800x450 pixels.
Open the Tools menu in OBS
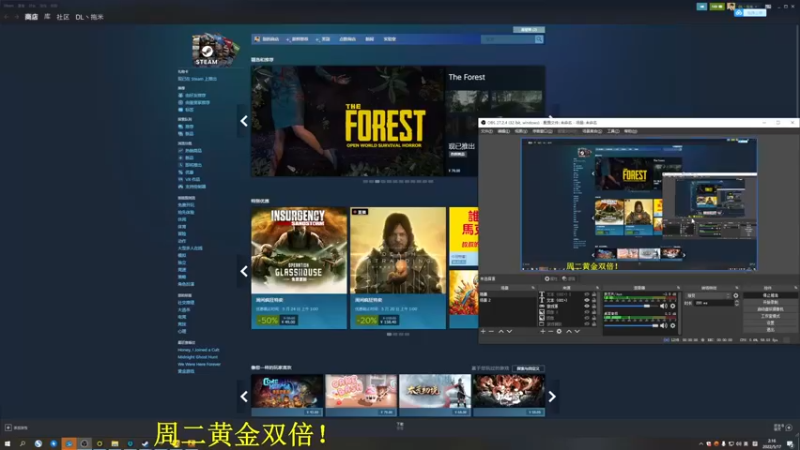pos(613,131)
